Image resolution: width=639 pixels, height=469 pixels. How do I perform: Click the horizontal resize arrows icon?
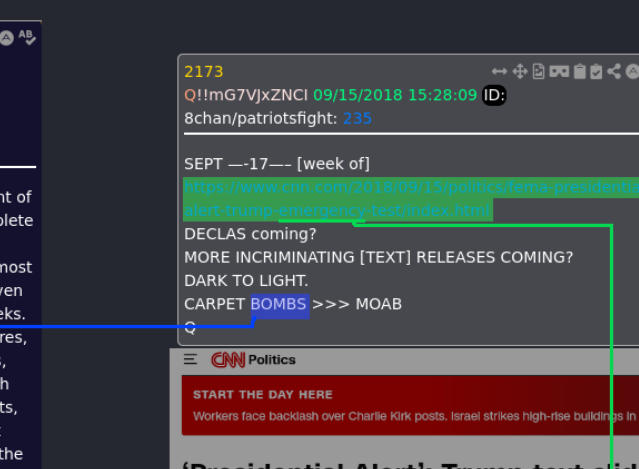pyautogui.click(x=499, y=72)
